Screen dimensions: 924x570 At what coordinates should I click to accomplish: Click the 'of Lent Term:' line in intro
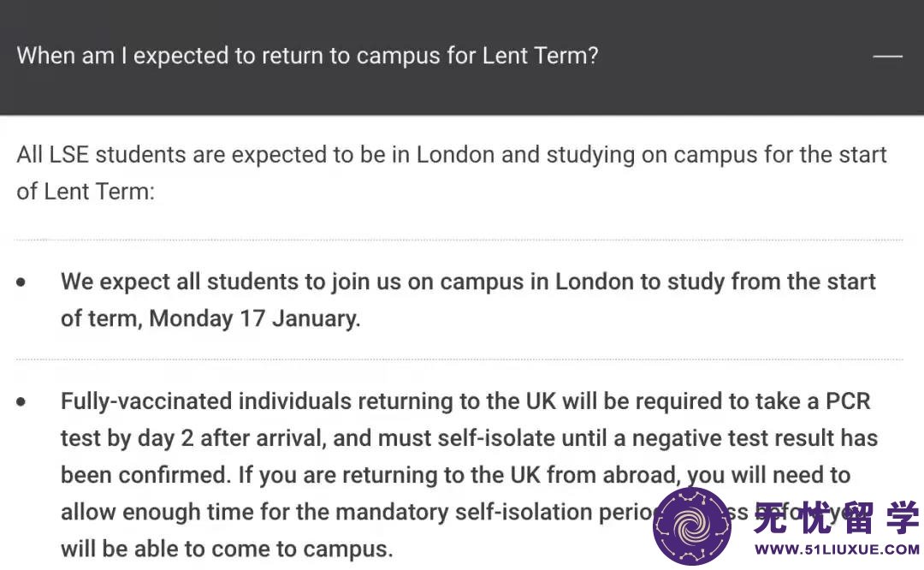pos(86,192)
